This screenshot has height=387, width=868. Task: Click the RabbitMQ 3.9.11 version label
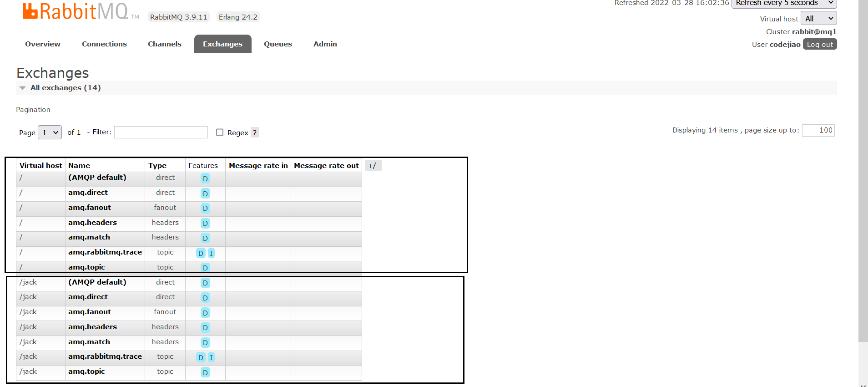(178, 17)
